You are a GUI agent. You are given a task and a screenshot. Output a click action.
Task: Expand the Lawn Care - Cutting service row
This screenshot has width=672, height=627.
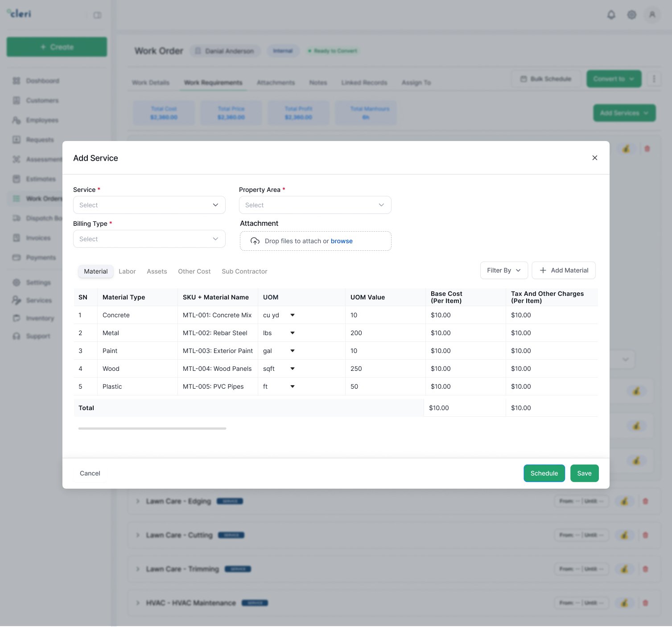click(137, 535)
